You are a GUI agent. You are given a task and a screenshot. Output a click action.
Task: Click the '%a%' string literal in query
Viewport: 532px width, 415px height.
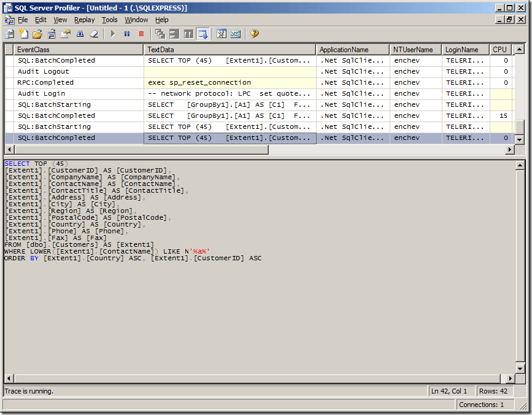(199, 252)
